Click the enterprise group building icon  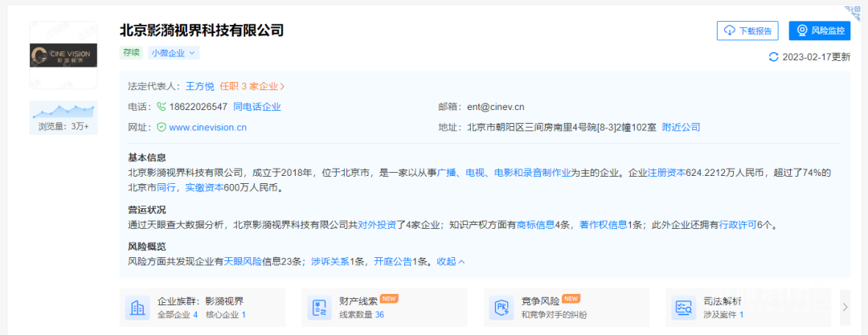click(x=137, y=308)
